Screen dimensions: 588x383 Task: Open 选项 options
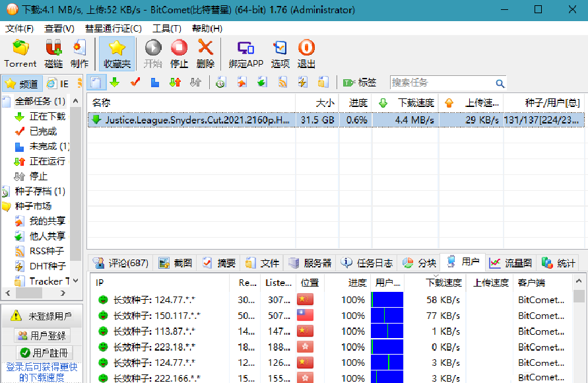[280, 53]
